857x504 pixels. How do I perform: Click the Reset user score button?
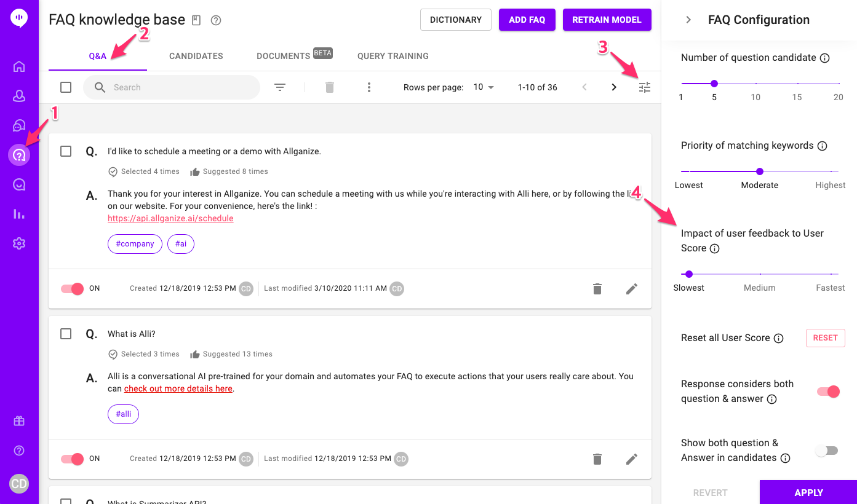826,337
